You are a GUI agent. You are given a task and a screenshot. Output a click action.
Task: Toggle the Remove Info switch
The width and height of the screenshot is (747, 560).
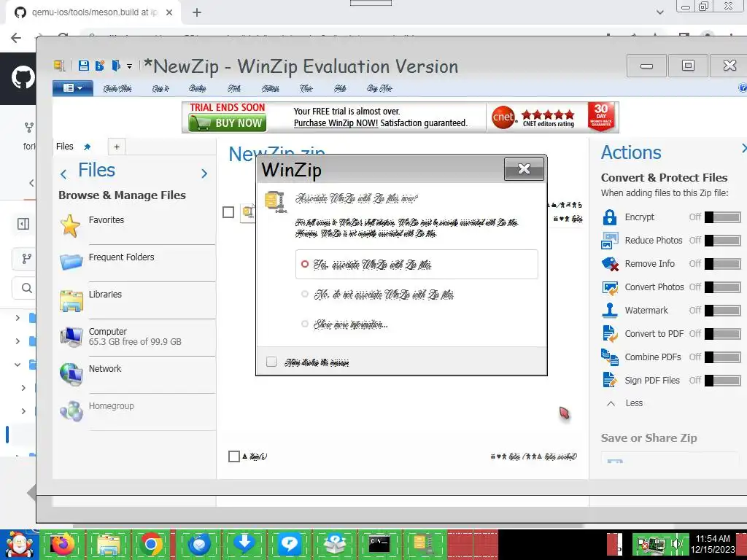click(x=723, y=264)
